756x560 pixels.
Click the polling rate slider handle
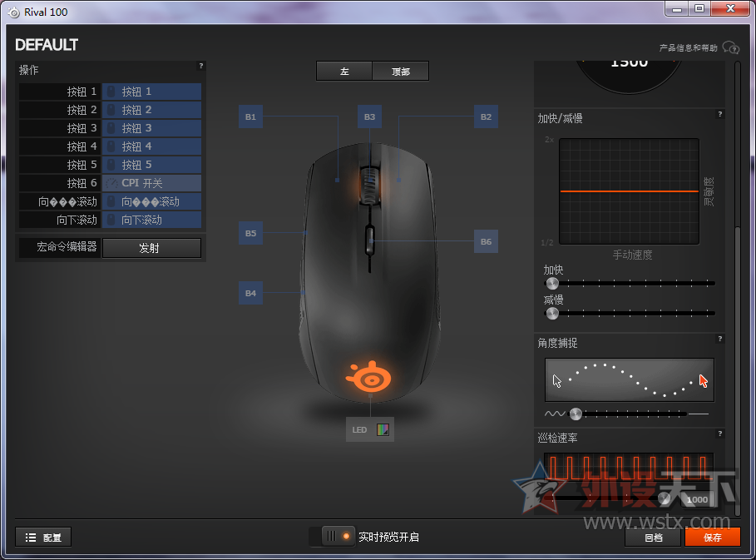tap(665, 498)
